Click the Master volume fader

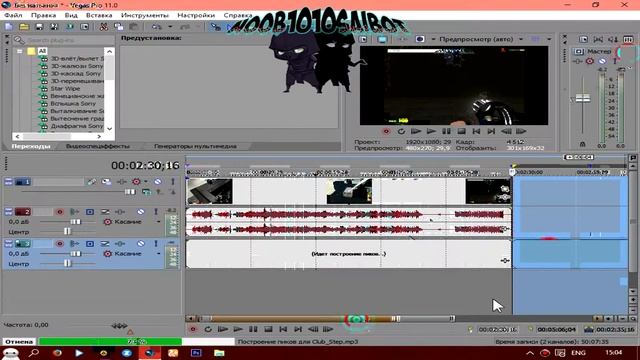pos(582,98)
